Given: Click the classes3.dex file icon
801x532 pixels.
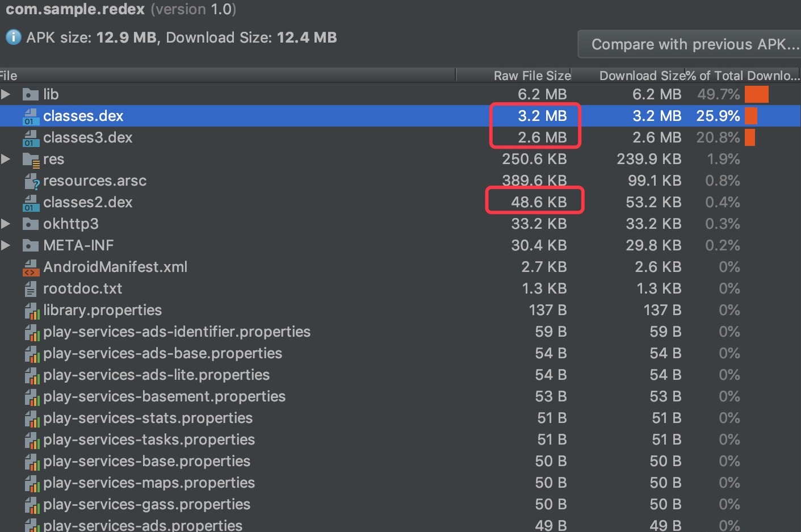Looking at the screenshot, I should pyautogui.click(x=30, y=138).
